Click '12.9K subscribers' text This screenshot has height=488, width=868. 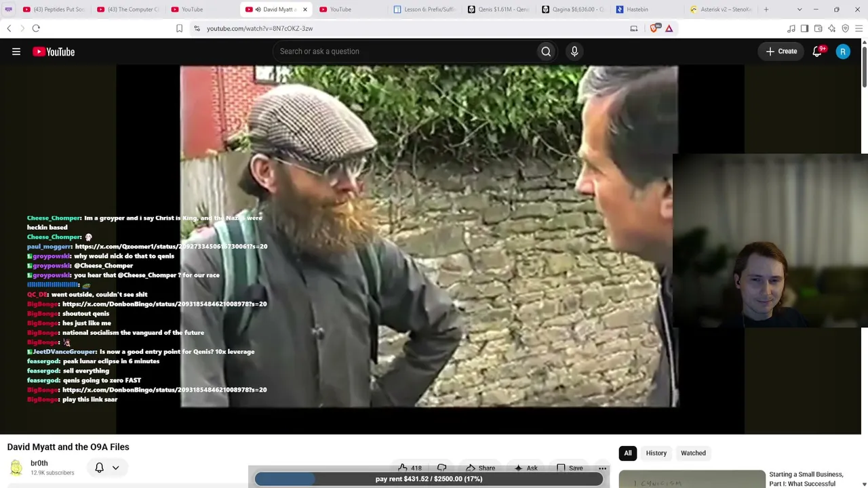(x=52, y=473)
